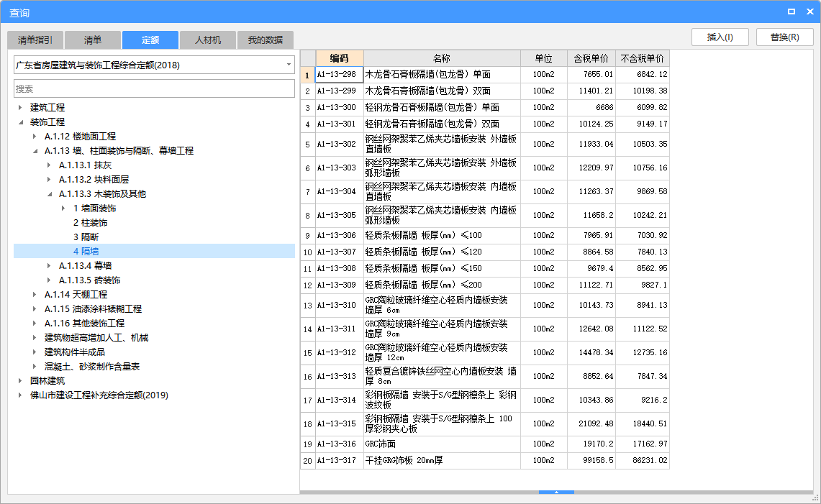Expand the 建筑工程 tree node arrow

(x=20, y=107)
